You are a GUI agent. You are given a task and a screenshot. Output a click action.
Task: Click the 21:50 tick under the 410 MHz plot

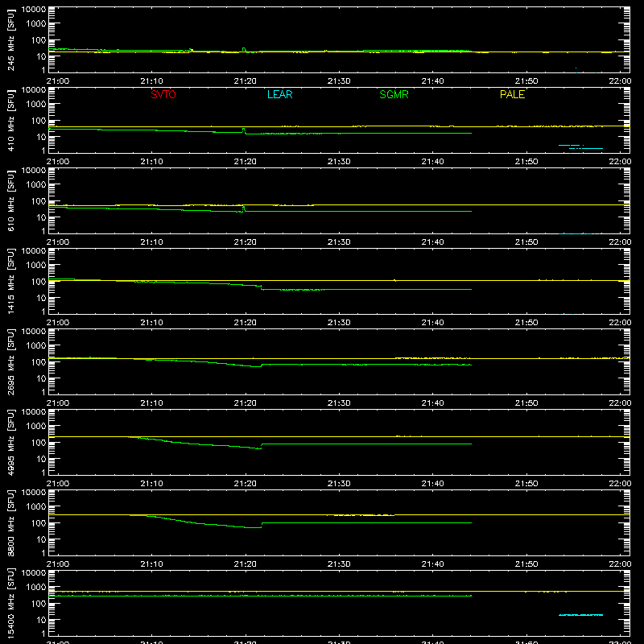point(526,162)
